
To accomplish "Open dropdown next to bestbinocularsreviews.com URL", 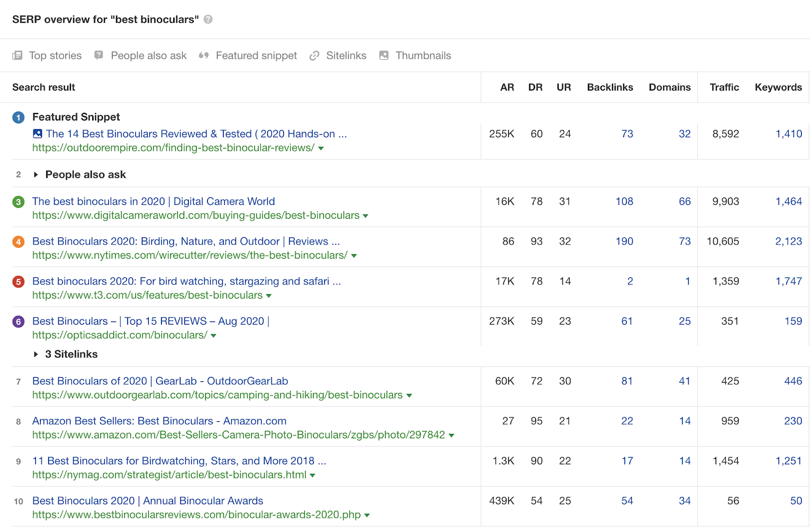I will tap(367, 515).
